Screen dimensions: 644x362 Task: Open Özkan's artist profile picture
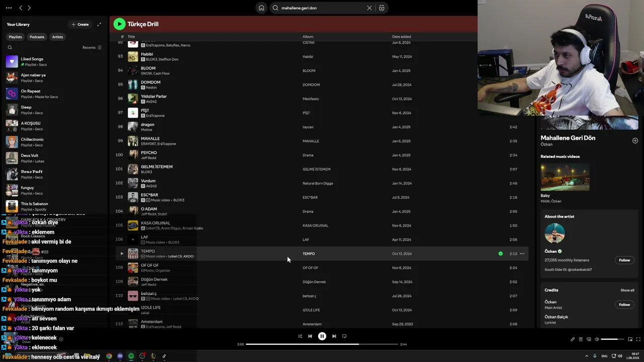pyautogui.click(x=555, y=233)
